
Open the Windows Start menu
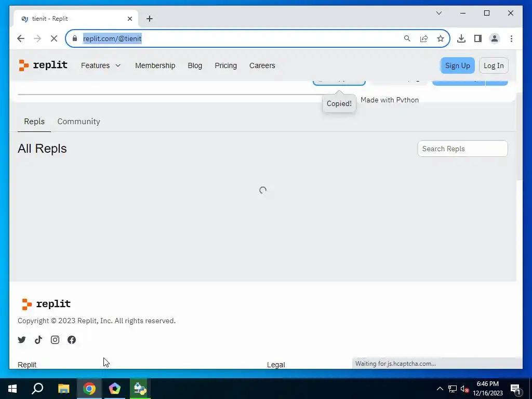click(12, 389)
